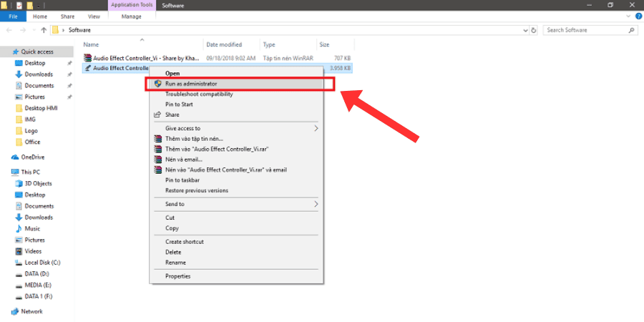Expand the Give access to submenu
The width and height of the screenshot is (644, 322).
[x=236, y=128]
